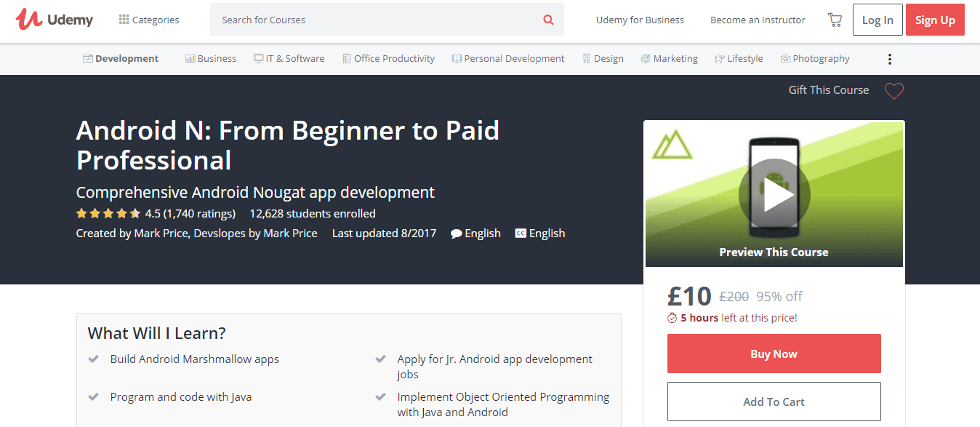Click the speech bubble language icon

pyautogui.click(x=456, y=234)
